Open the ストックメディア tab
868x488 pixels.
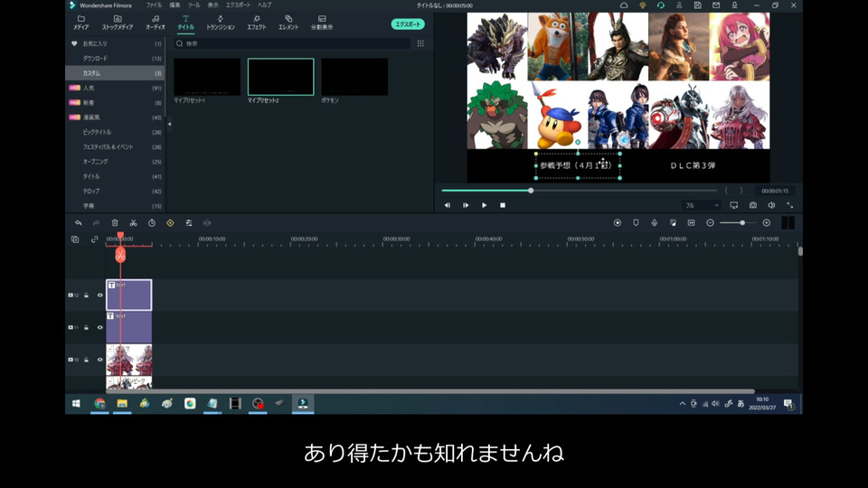(118, 23)
